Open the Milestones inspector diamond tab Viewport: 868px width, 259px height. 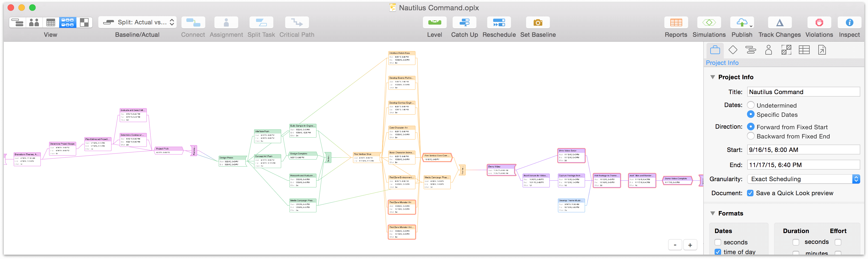[x=733, y=50]
